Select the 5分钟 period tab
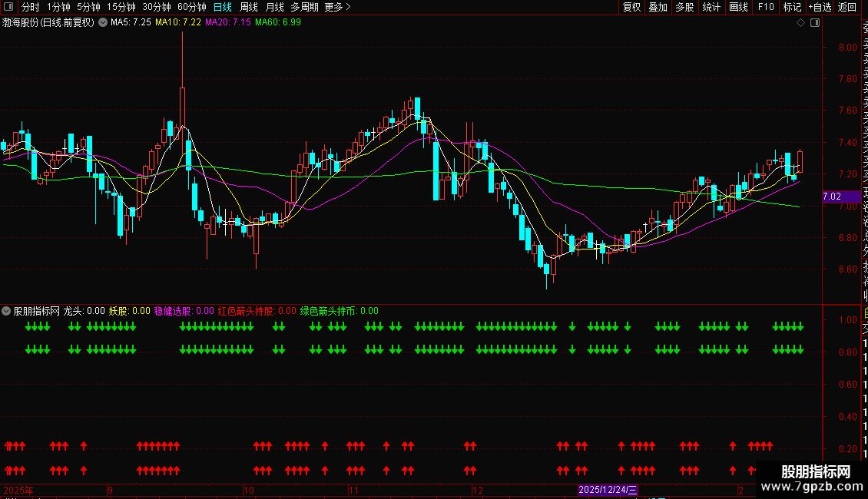The width and height of the screenshot is (868, 499). point(88,7)
